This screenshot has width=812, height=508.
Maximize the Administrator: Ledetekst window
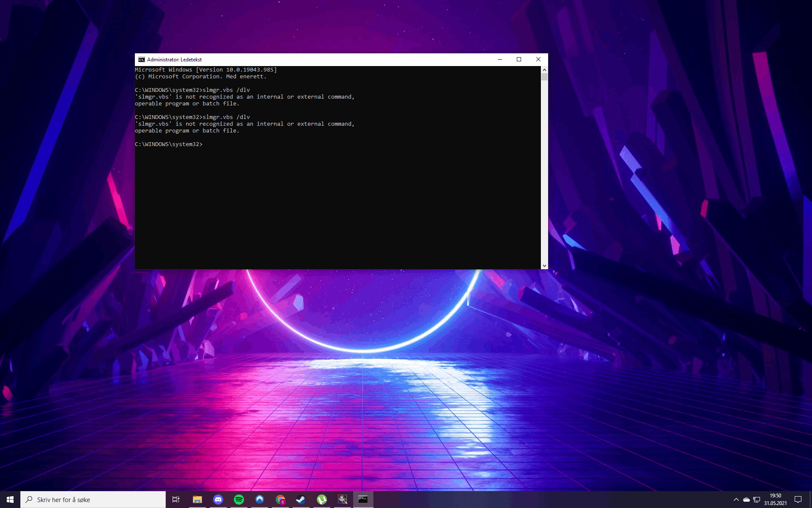pos(519,60)
